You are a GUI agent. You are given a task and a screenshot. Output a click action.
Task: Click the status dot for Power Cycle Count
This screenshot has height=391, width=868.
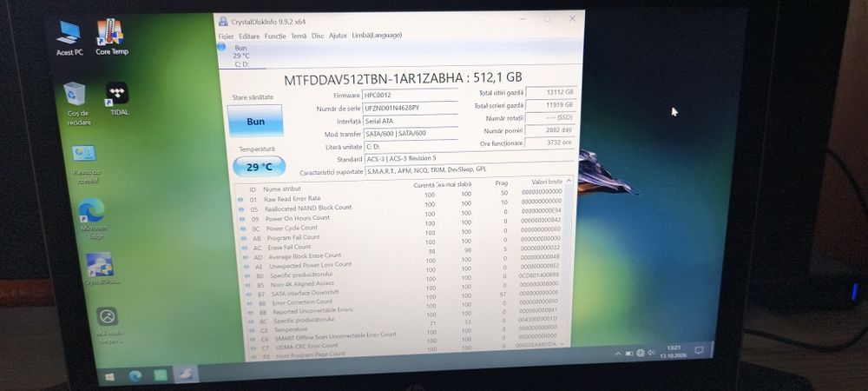click(243, 229)
